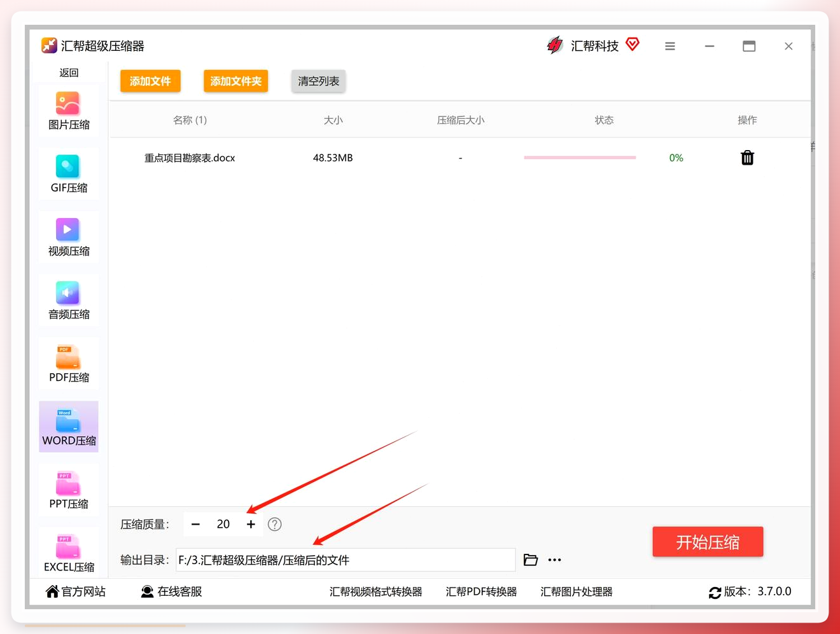The height and width of the screenshot is (634, 840).
Task: Decrease compression quality with the minus button
Action: pos(195,524)
